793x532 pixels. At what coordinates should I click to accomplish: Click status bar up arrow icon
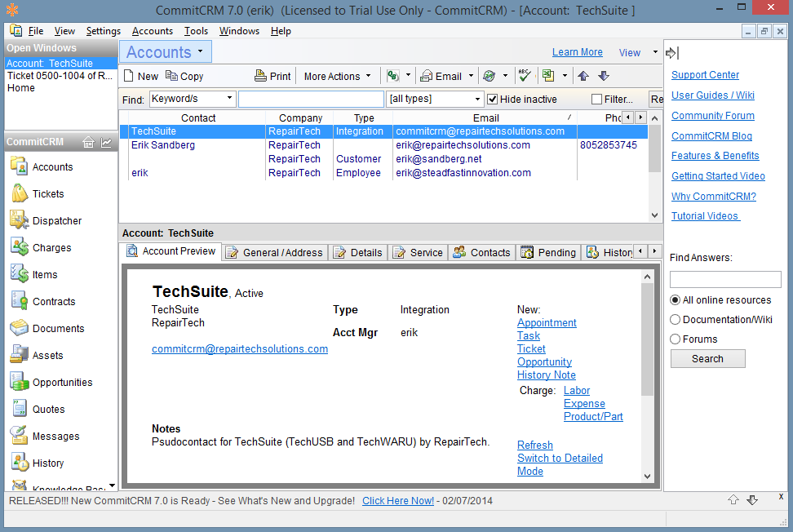click(733, 499)
